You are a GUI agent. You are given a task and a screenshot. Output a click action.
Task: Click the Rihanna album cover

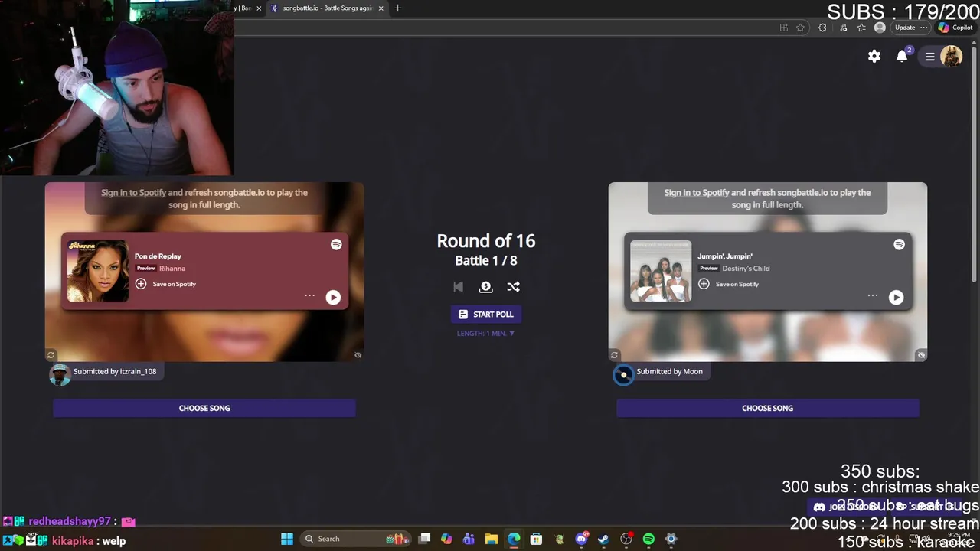(98, 271)
